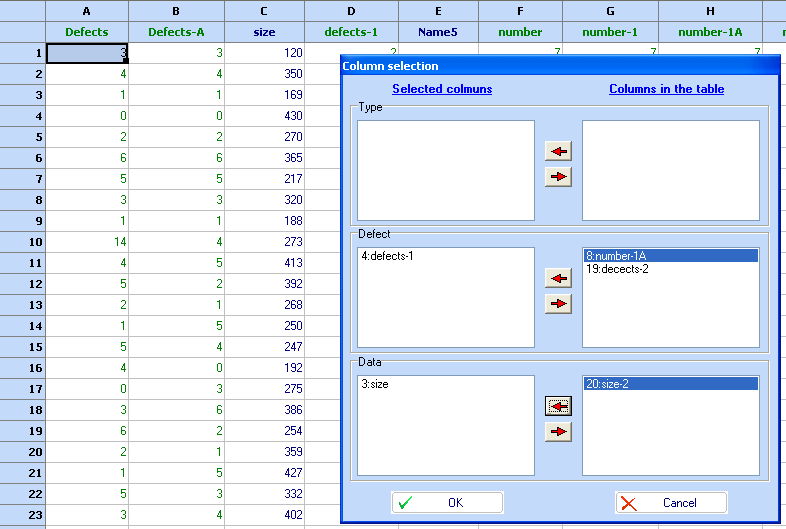Select 19:decects-2 in Defect list
Screen dimensions: 786x529
[x=670, y=269]
